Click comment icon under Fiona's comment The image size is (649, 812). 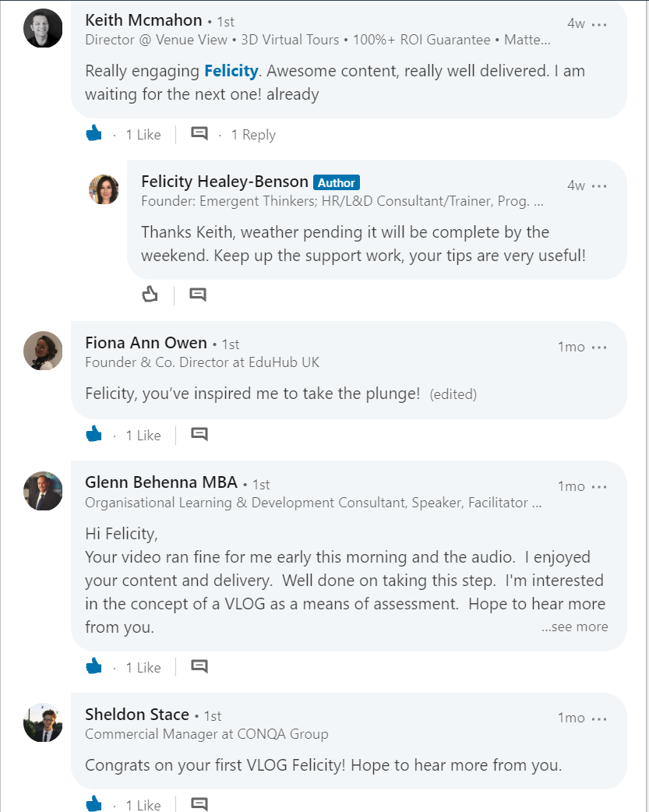[199, 435]
